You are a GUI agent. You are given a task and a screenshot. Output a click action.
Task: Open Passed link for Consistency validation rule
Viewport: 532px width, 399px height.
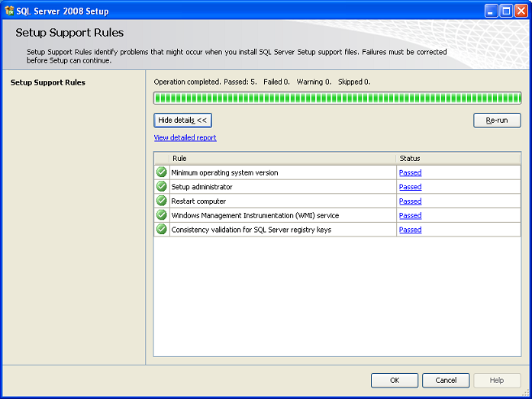[x=410, y=230]
